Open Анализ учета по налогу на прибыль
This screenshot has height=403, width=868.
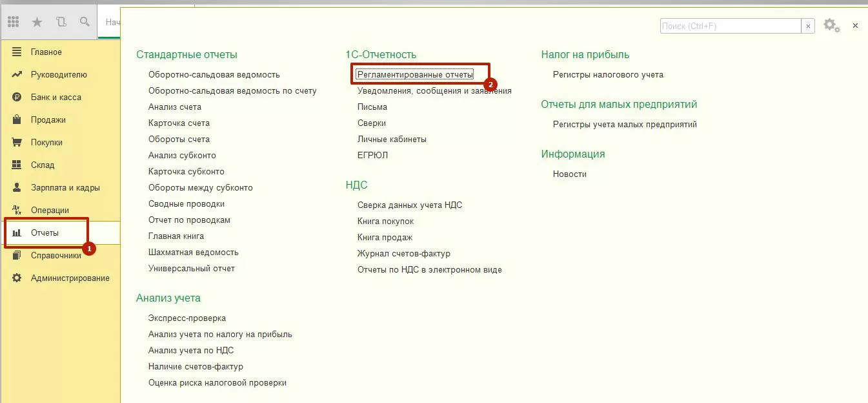[220, 334]
